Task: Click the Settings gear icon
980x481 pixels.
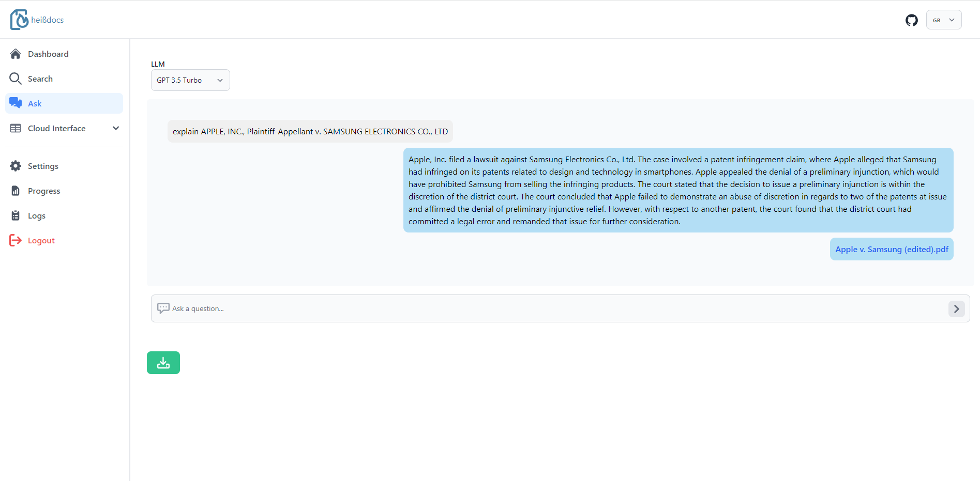Action: [x=16, y=166]
